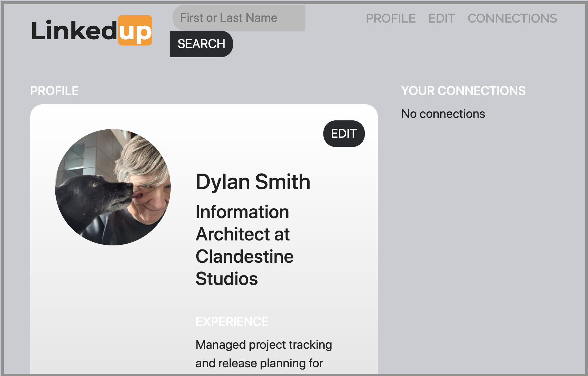Click the YOUR CONNECTIONS heading
588x376 pixels.
pos(463,91)
